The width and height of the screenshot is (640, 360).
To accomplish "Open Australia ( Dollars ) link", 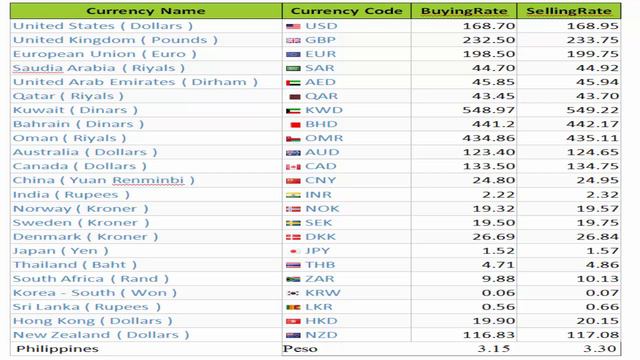I will (x=85, y=152).
